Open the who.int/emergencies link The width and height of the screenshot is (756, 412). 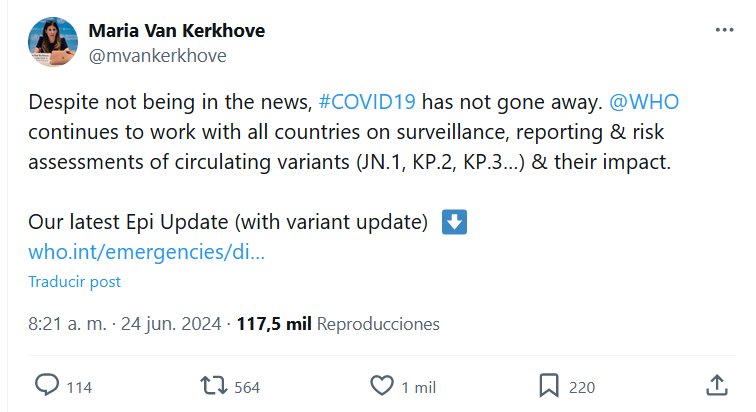coord(147,252)
